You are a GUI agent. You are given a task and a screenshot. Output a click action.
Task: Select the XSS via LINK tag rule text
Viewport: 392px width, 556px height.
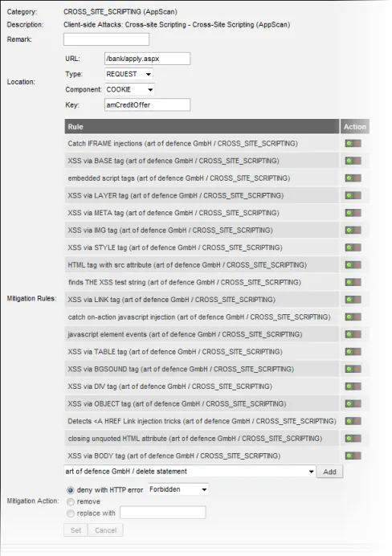tap(172, 300)
